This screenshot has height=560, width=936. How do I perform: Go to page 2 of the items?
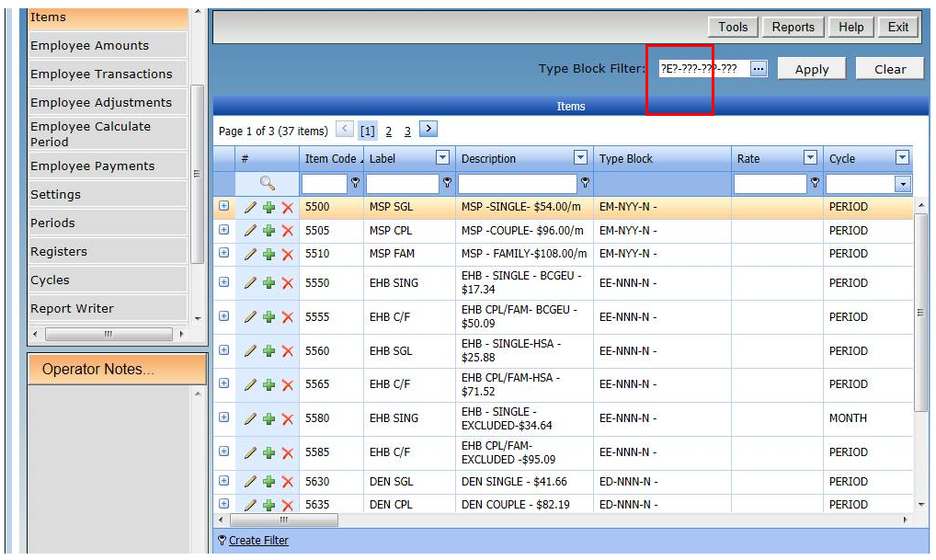pos(389,131)
